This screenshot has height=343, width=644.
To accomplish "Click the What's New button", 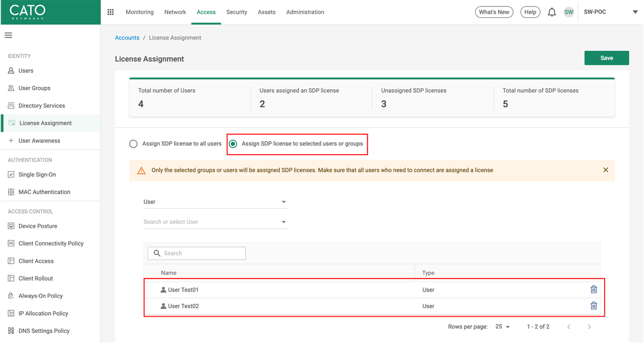I will [x=494, y=12].
